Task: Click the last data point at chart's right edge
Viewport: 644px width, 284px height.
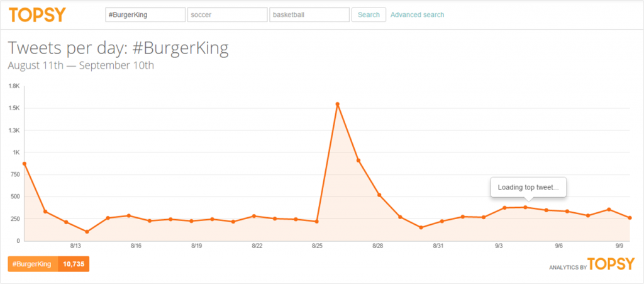Action: point(630,218)
